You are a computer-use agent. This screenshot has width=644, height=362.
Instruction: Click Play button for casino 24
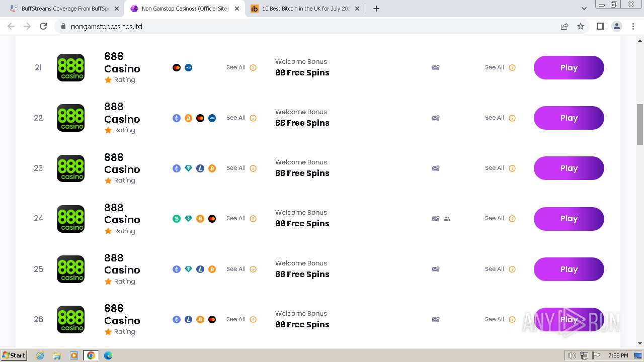click(569, 219)
